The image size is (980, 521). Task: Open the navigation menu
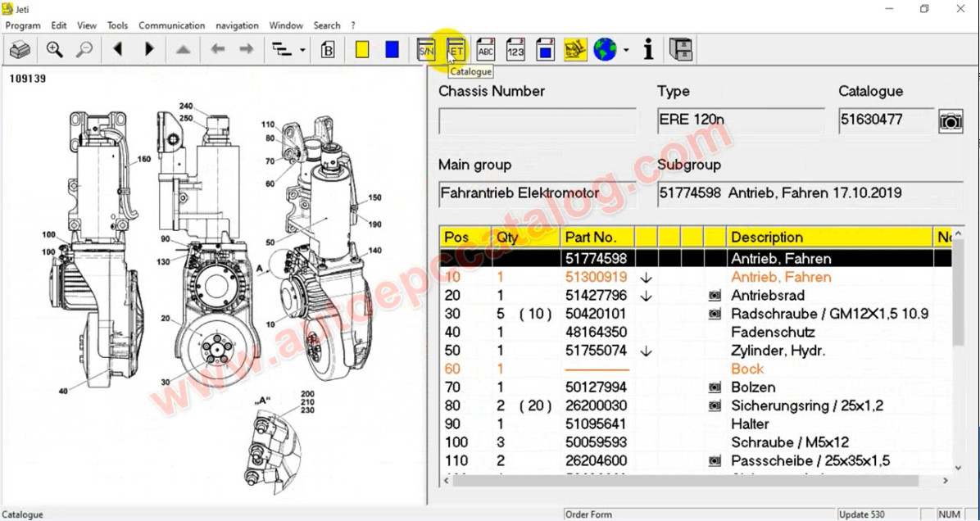[x=237, y=25]
